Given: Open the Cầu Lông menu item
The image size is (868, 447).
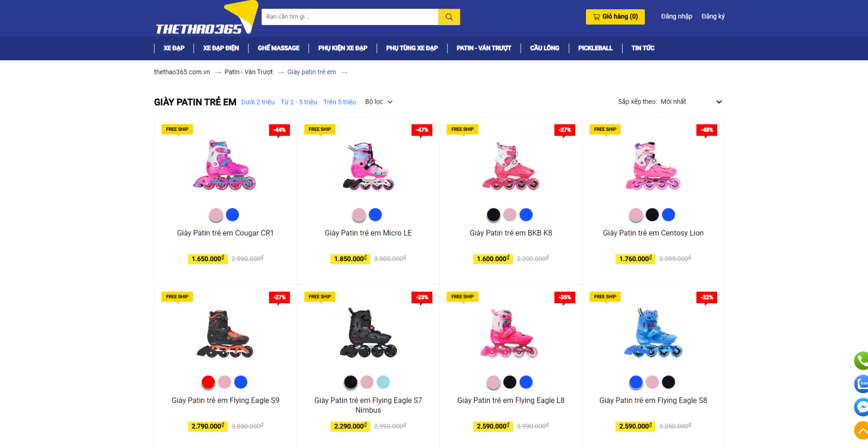Looking at the screenshot, I should 545,48.
